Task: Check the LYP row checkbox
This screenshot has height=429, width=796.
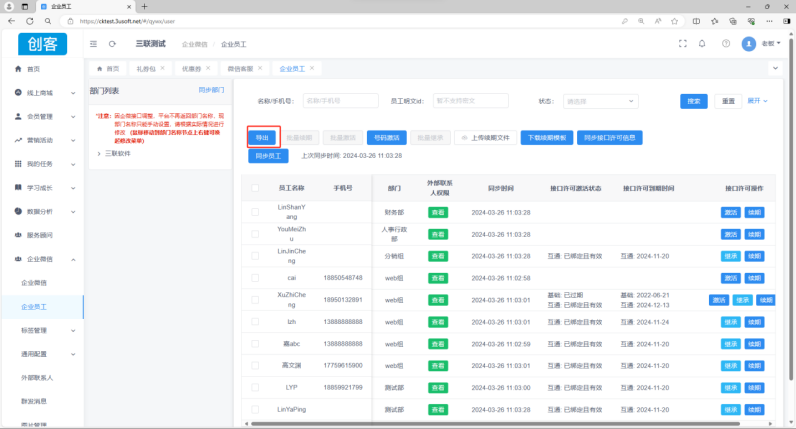Action: [255, 387]
